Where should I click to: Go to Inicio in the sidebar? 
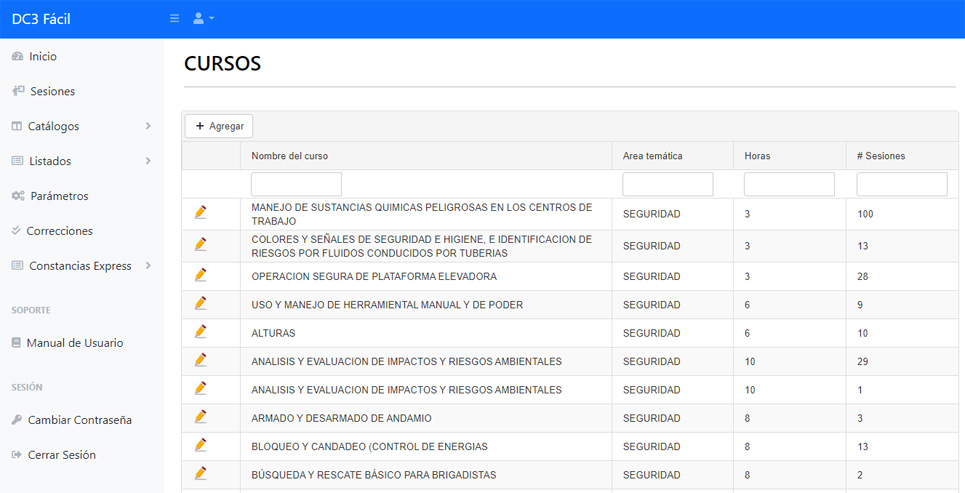[x=42, y=57]
